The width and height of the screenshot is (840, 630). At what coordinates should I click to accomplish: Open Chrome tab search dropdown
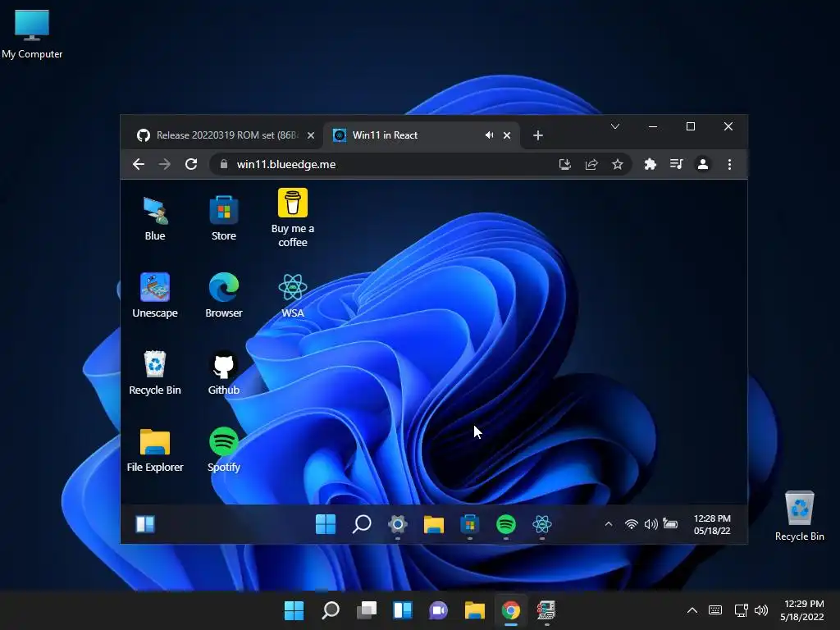(x=615, y=126)
